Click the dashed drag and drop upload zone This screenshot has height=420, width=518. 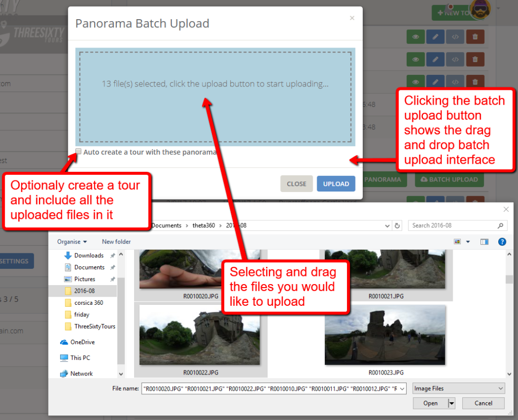pyautogui.click(x=215, y=97)
